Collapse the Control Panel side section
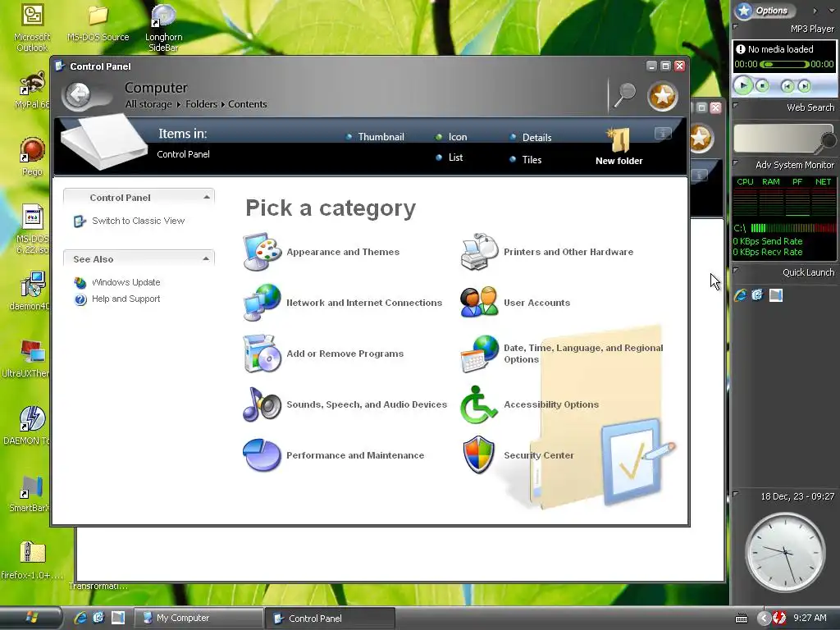Screen dimensions: 840x630 207,197
